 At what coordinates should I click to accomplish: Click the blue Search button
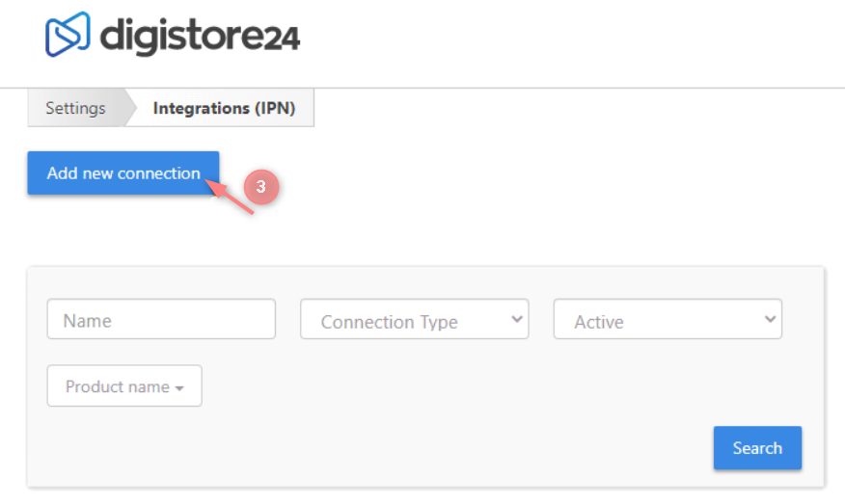[x=757, y=448]
